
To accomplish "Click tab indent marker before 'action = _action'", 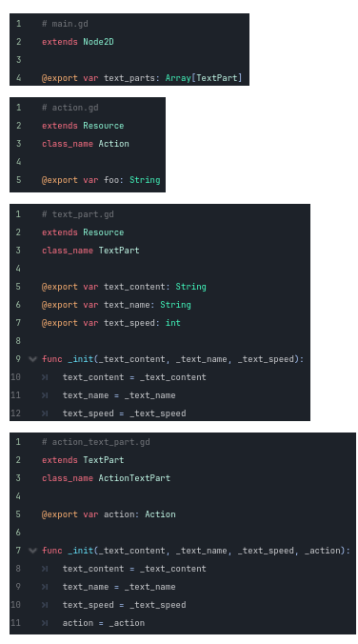I will point(45,623).
